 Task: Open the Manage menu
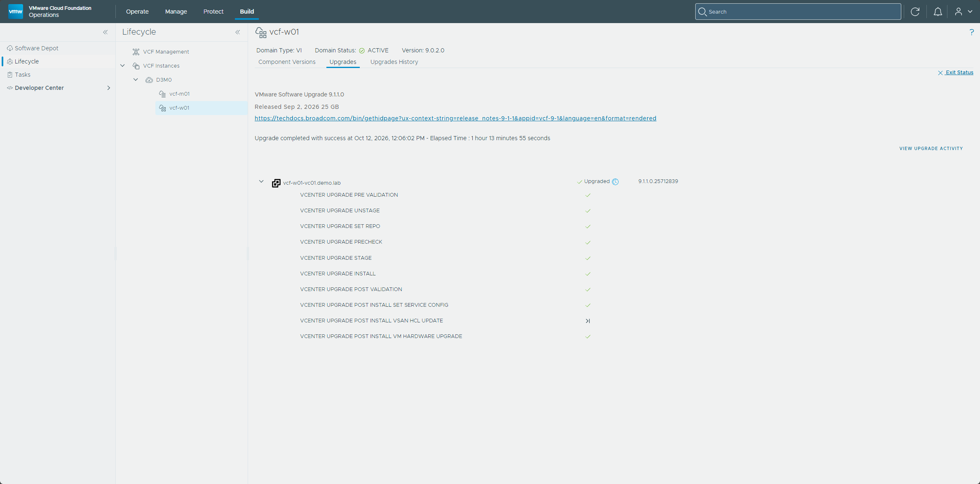(176, 12)
